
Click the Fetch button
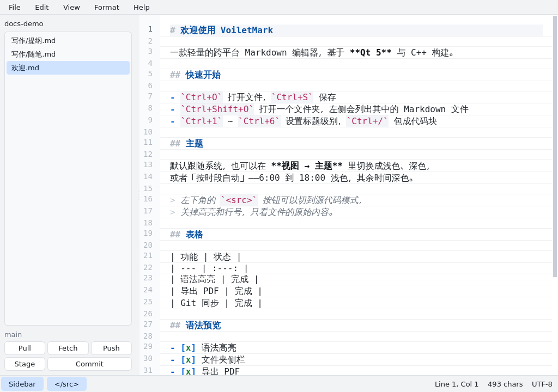click(68, 348)
